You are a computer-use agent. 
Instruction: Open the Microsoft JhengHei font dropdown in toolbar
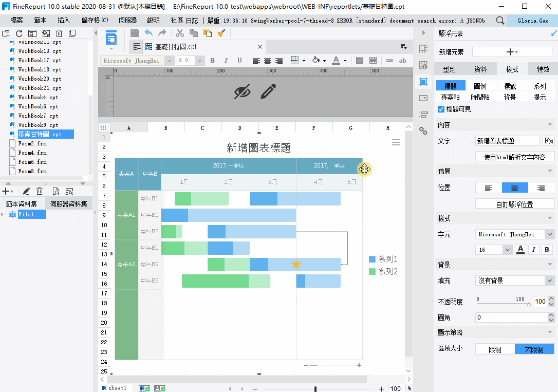[170, 61]
